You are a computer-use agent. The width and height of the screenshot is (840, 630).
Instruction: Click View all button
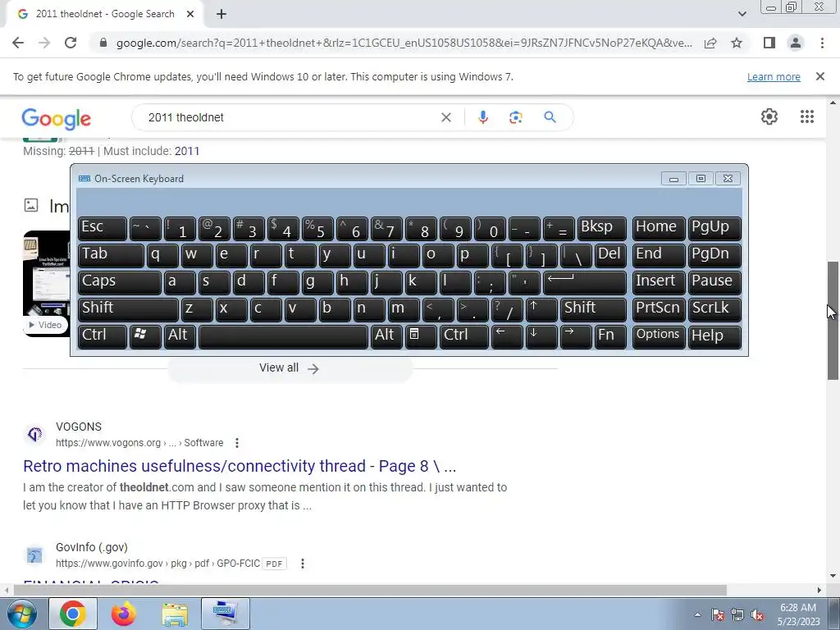point(290,368)
